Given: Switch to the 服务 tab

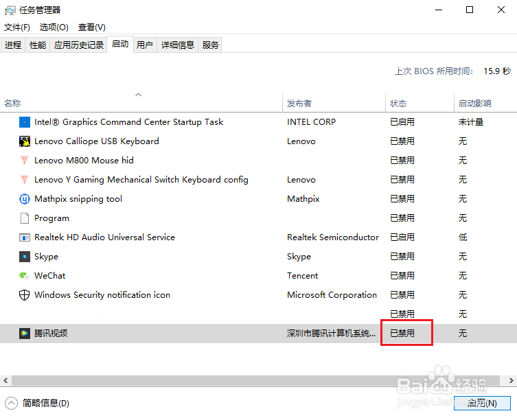Looking at the screenshot, I should coord(210,45).
